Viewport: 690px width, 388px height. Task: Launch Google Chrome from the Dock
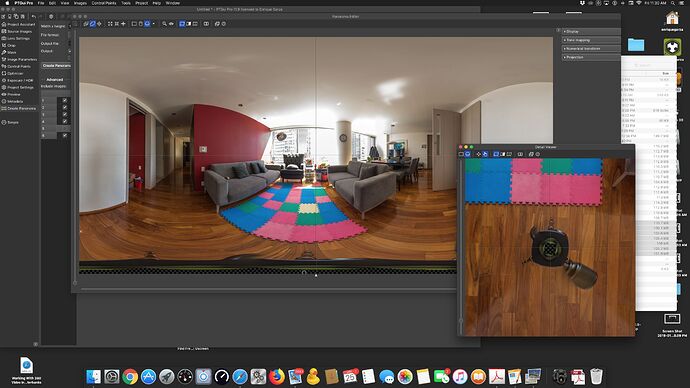click(x=130, y=377)
